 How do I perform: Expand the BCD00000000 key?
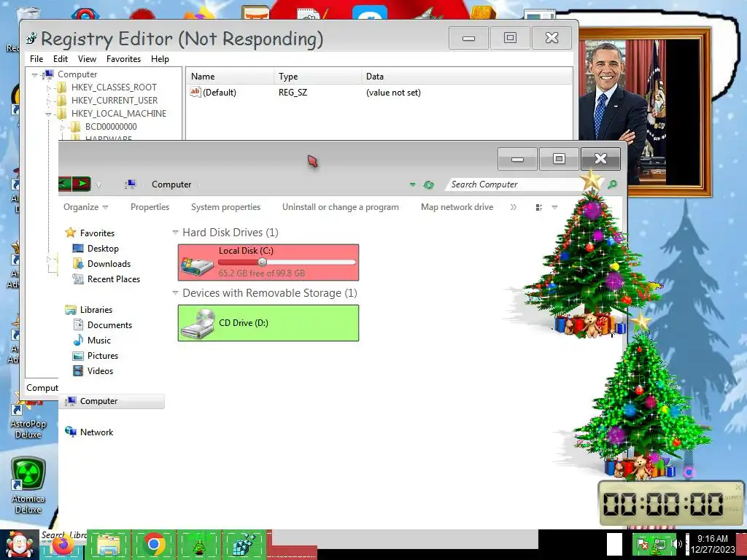tap(63, 127)
